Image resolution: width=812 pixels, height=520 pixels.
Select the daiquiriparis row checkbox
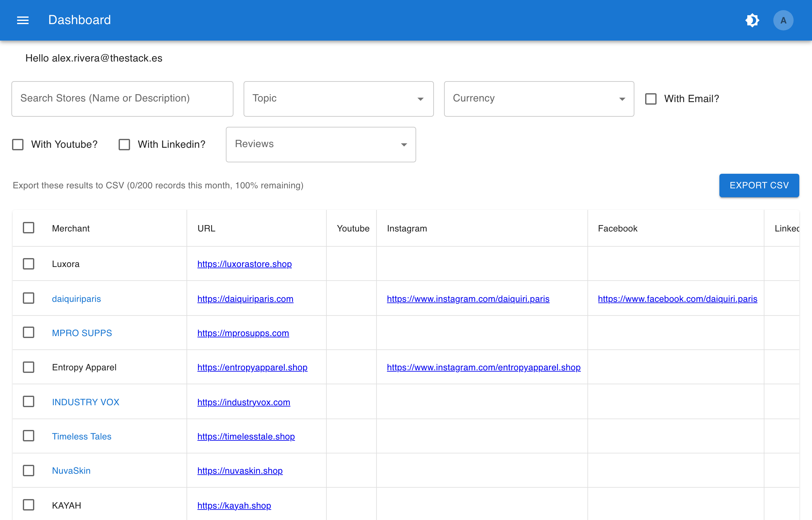coord(28,298)
